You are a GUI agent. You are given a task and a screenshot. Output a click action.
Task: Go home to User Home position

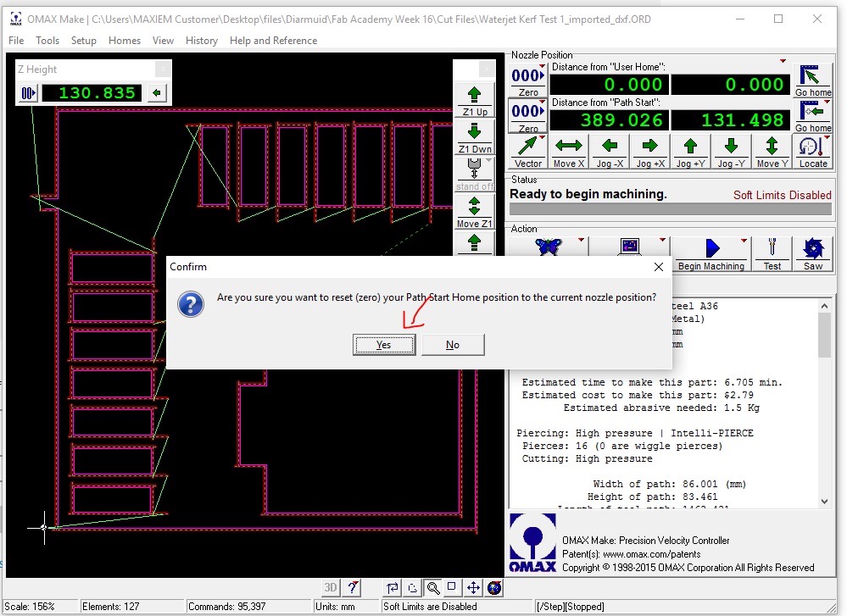(x=812, y=80)
